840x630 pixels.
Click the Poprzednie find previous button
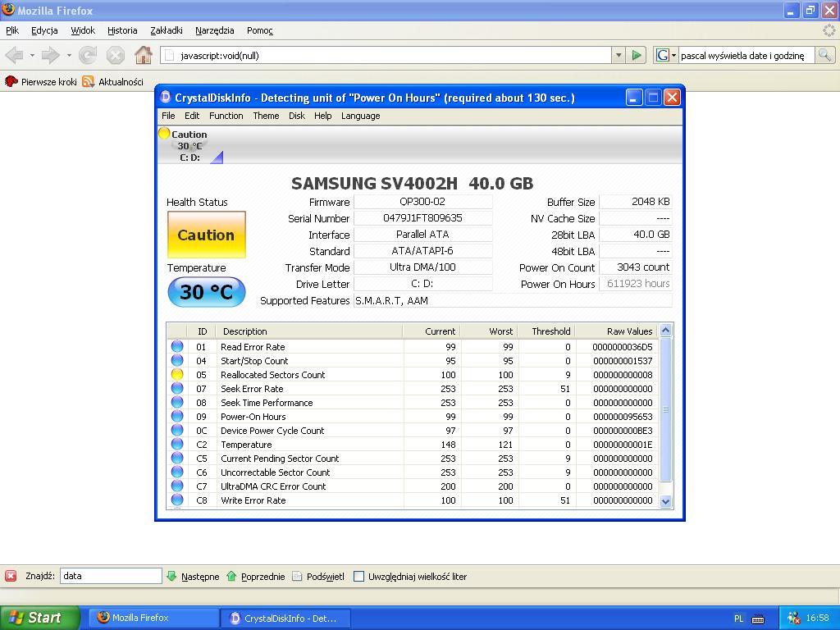(x=256, y=577)
